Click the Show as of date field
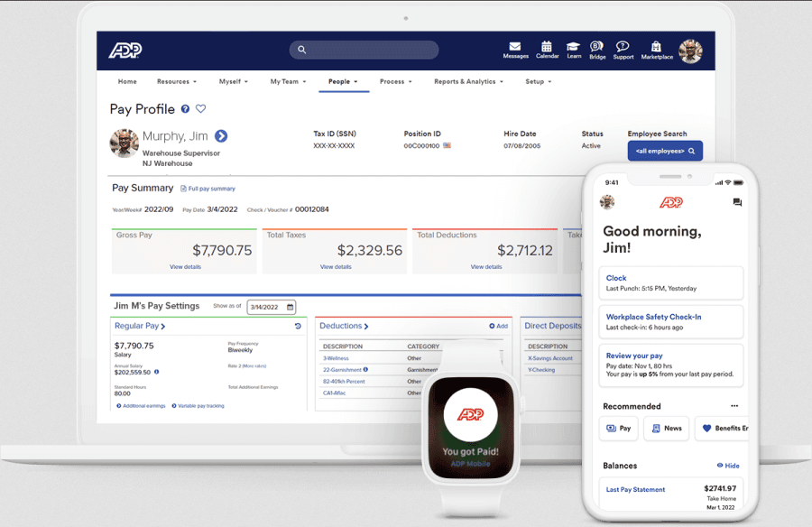The width and height of the screenshot is (812, 527). (x=272, y=307)
